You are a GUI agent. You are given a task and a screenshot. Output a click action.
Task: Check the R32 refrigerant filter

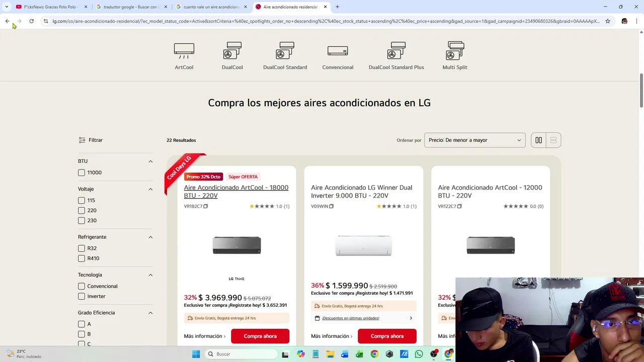click(82, 248)
